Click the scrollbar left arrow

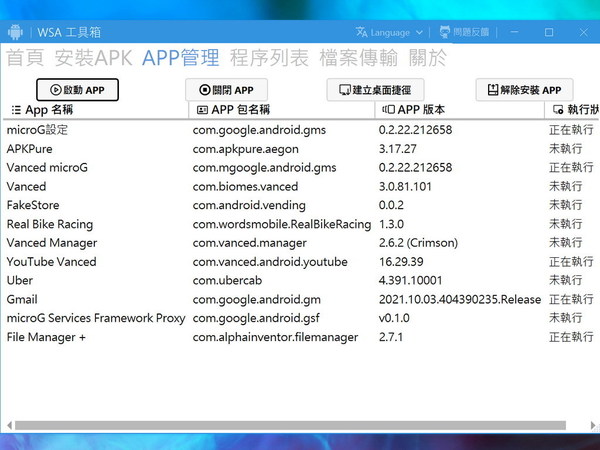[x=9, y=425]
